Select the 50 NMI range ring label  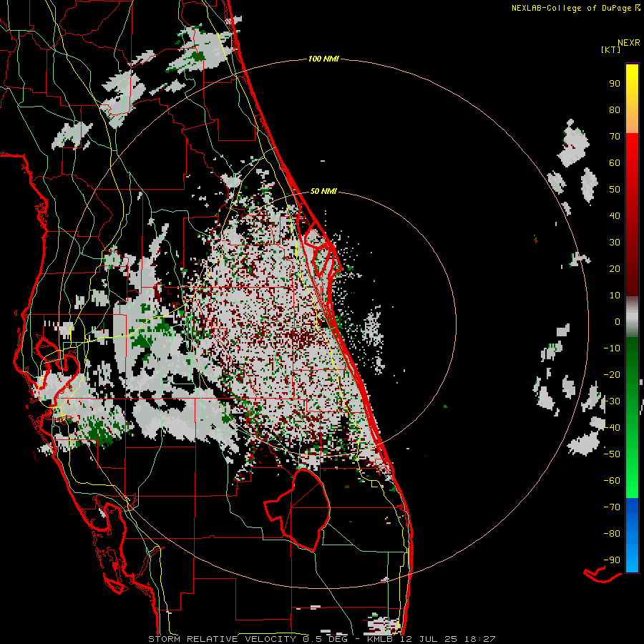click(x=323, y=191)
